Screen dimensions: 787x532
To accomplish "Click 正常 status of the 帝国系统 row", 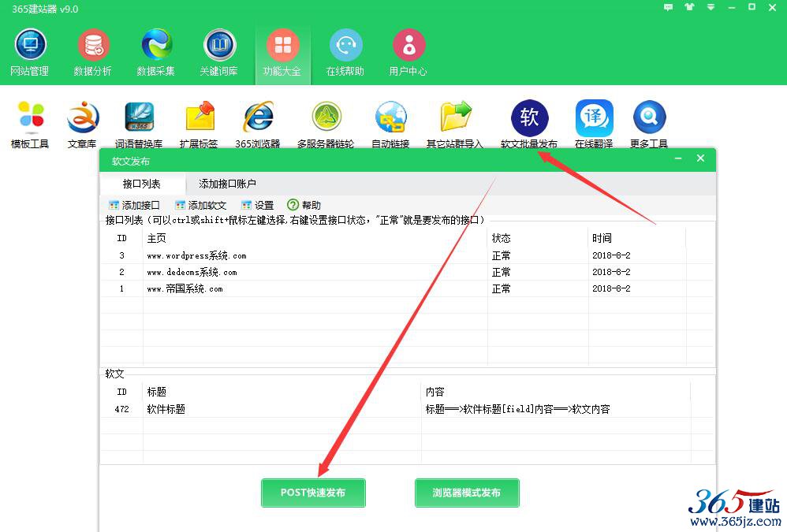I will [501, 288].
